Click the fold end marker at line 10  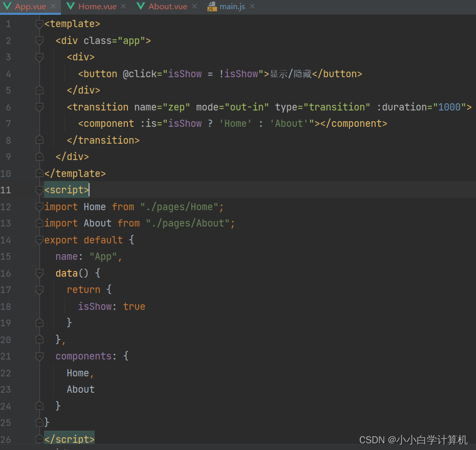[39, 173]
